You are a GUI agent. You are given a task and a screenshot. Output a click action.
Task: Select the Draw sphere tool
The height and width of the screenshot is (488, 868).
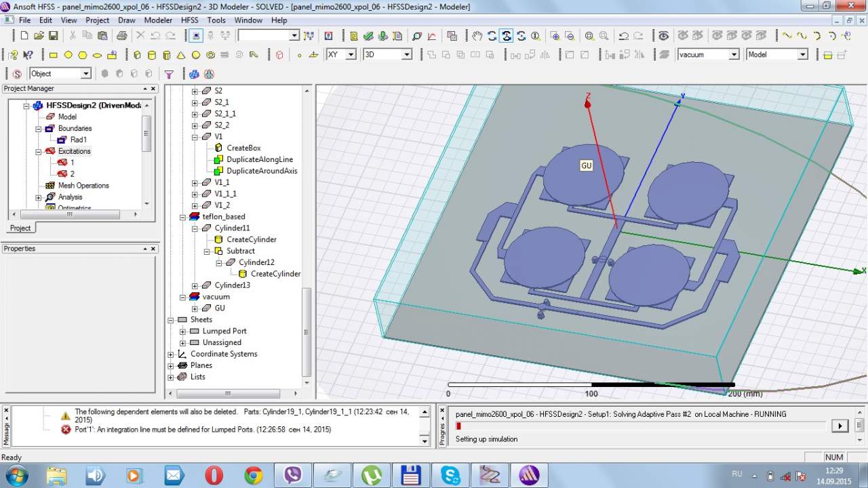(x=196, y=55)
